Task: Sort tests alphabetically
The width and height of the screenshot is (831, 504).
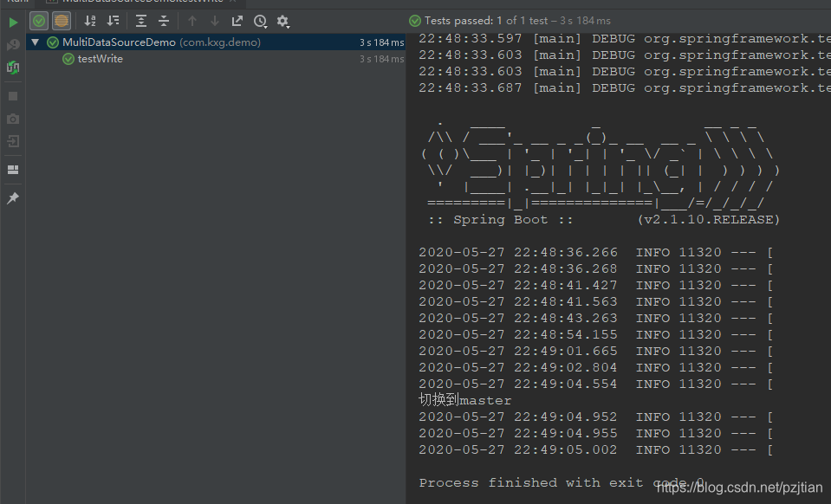Action: 90,21
